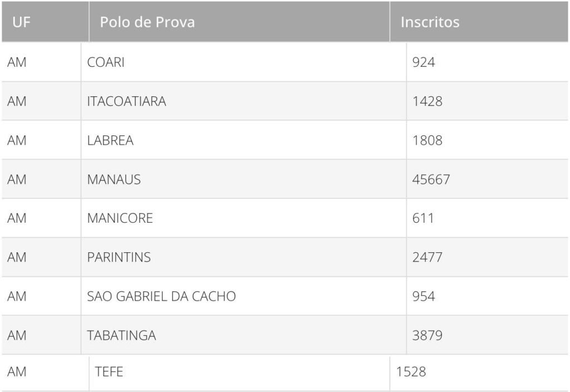
Task: Select the 3879 inscritos value
Action: click(x=427, y=335)
